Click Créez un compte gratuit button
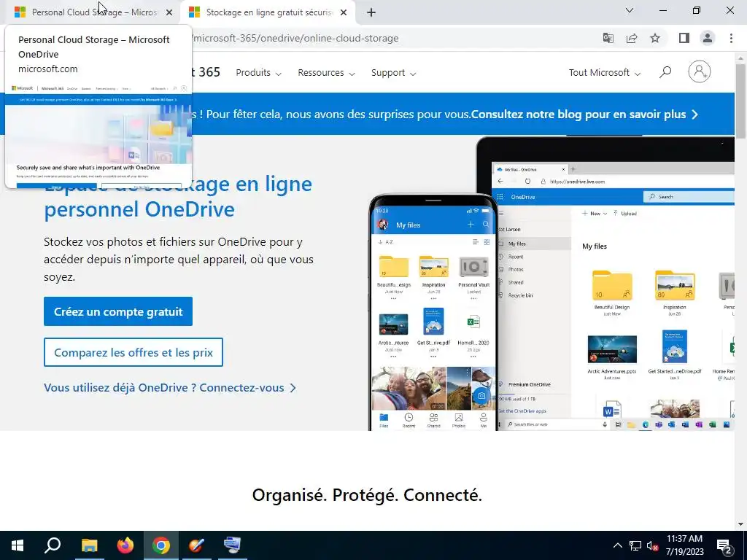747x560 pixels. click(118, 311)
